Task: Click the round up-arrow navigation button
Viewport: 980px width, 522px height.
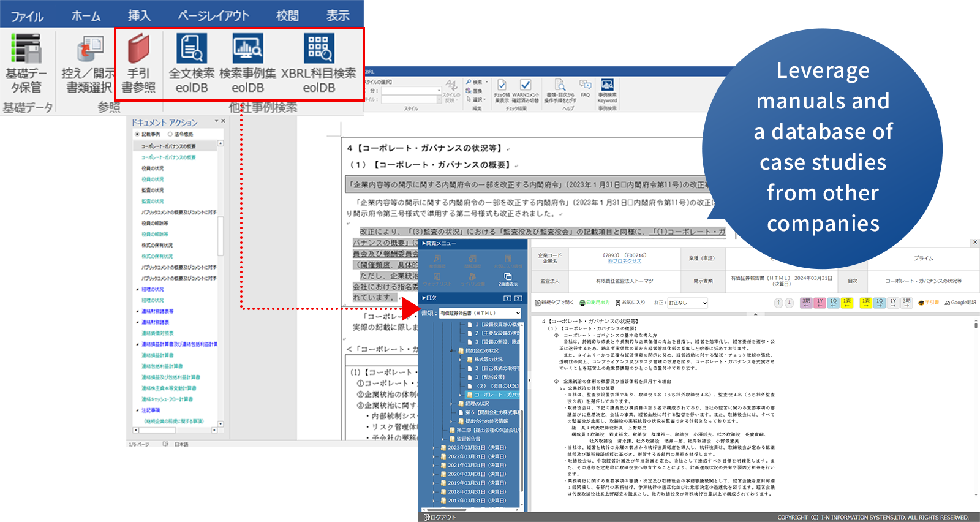Action: tap(778, 303)
